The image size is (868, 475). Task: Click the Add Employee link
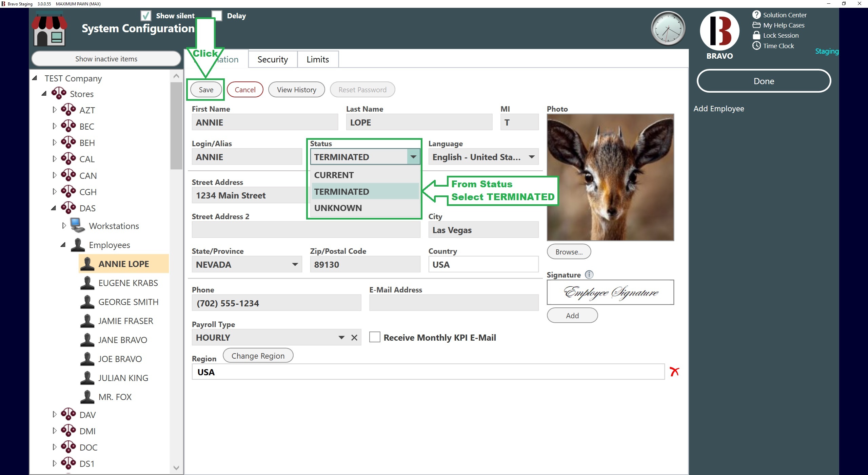(718, 109)
